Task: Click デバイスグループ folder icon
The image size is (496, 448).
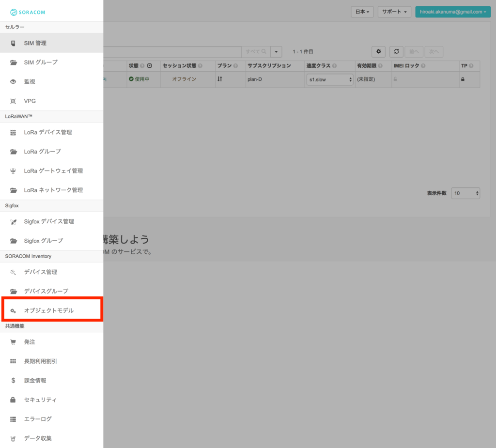Action: [x=13, y=291]
